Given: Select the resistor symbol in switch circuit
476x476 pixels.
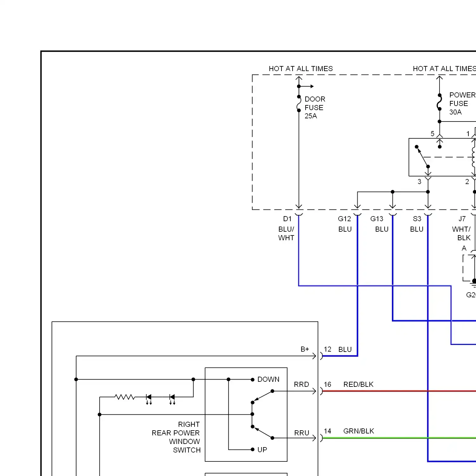Looking at the screenshot, I should 125,397.
